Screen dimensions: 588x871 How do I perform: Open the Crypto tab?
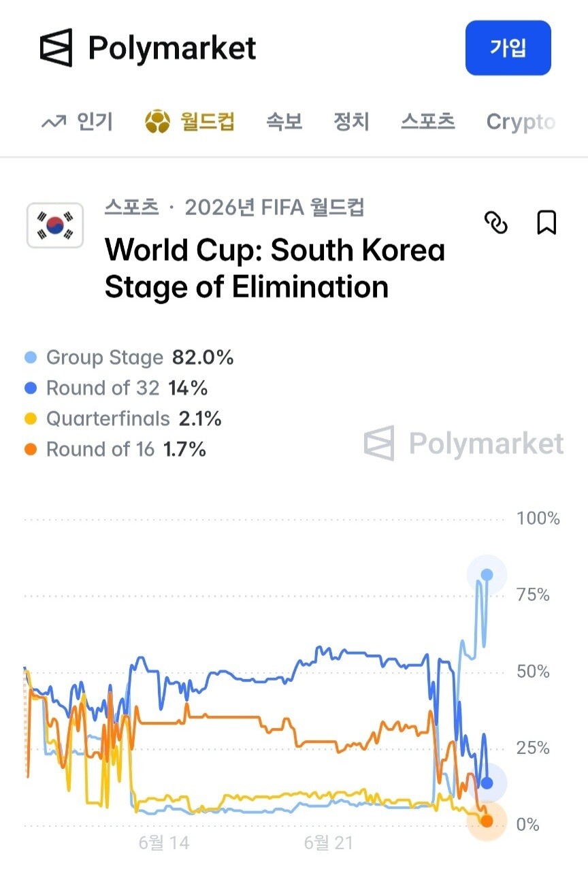521,122
